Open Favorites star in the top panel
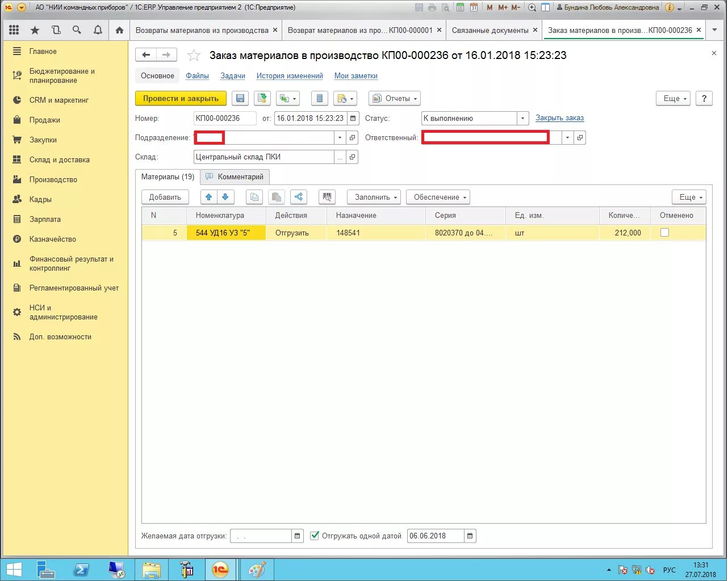This screenshot has width=728, height=581. click(x=35, y=30)
